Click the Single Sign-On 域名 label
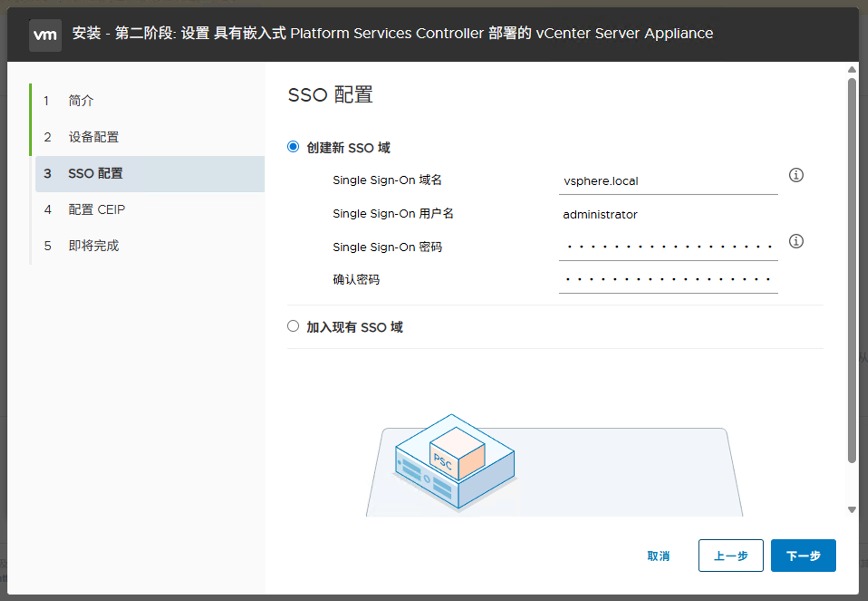This screenshot has height=601, width=868. pyautogui.click(x=387, y=180)
